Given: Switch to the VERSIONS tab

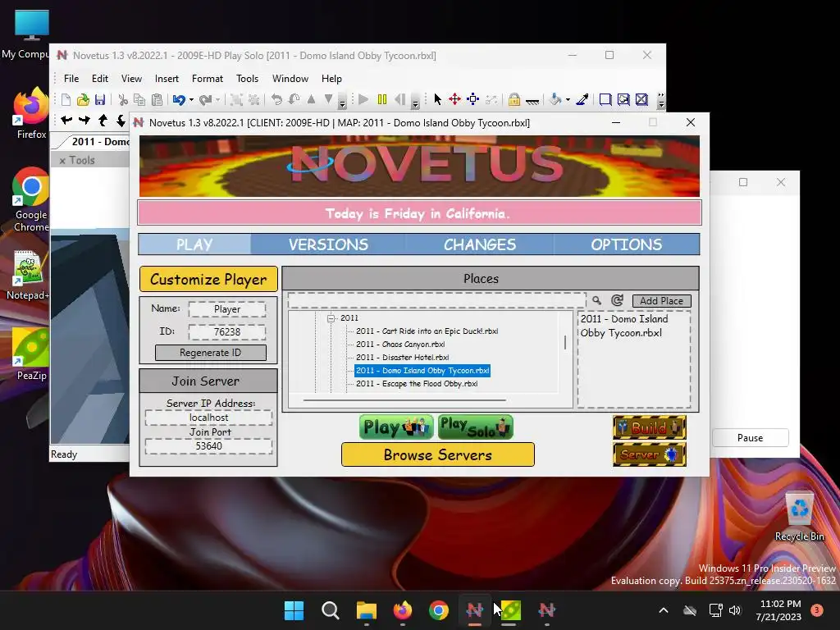Looking at the screenshot, I should pos(328,244).
